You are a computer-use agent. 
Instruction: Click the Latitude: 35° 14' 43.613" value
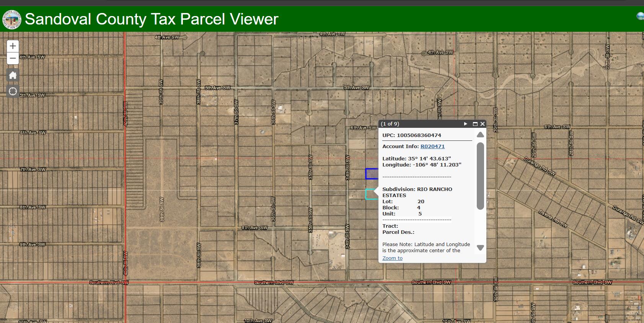(x=417, y=158)
